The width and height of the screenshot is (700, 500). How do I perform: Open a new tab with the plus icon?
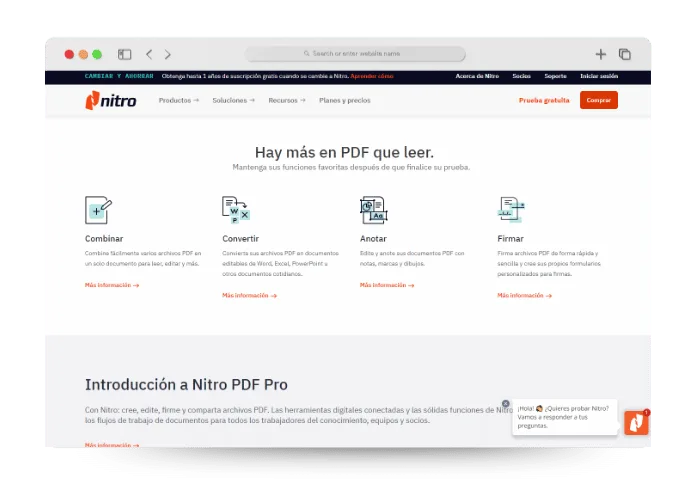(x=601, y=54)
